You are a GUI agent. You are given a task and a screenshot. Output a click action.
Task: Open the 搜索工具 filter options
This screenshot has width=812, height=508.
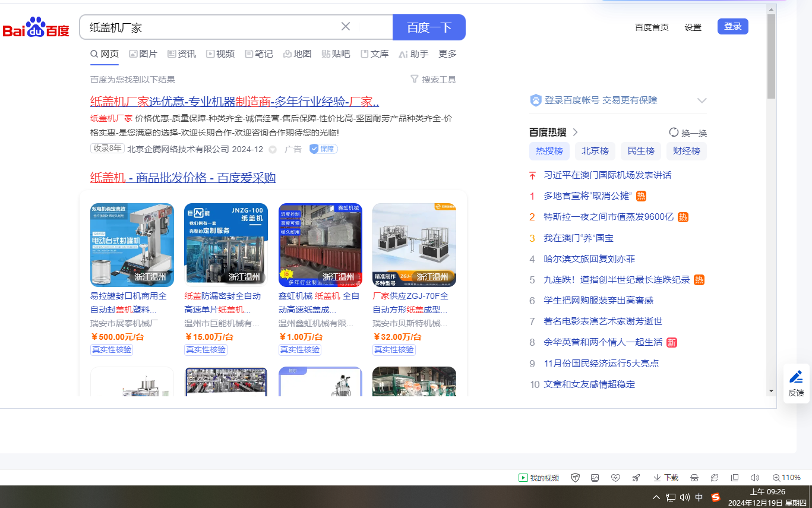point(433,80)
